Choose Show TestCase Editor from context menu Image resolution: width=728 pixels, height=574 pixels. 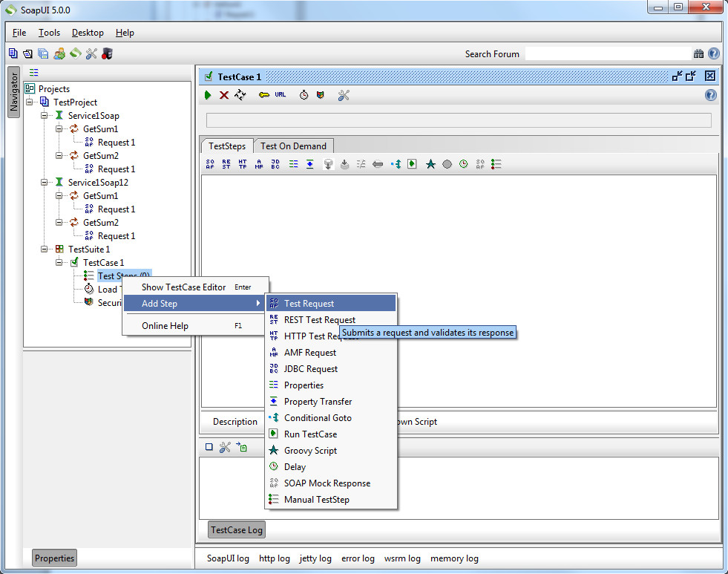tap(195, 287)
